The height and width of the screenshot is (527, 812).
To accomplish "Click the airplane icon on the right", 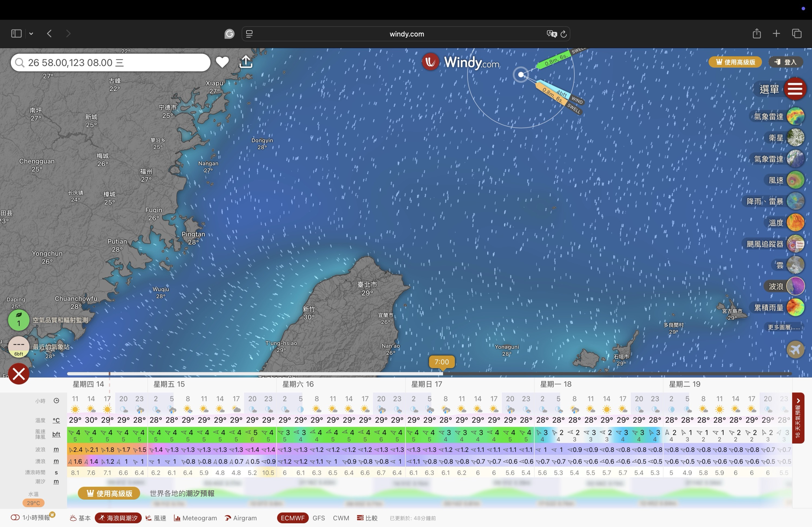I will coord(795,350).
